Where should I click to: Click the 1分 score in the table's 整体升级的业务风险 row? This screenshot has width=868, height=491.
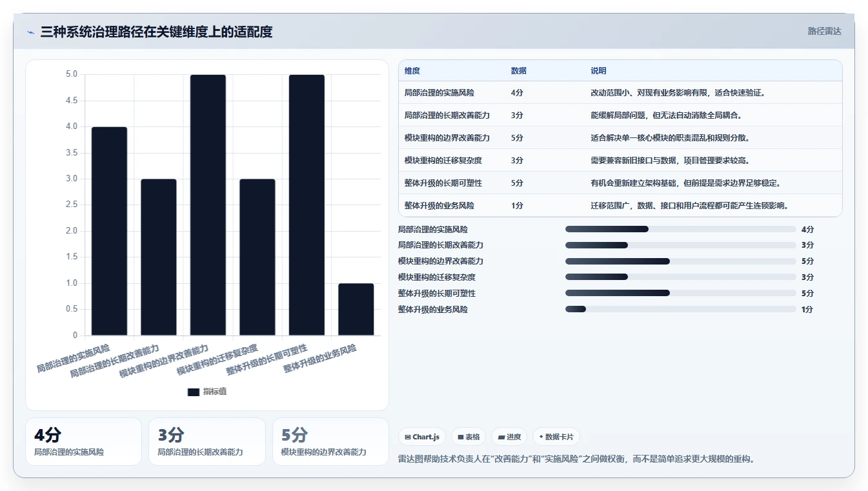pyautogui.click(x=517, y=206)
